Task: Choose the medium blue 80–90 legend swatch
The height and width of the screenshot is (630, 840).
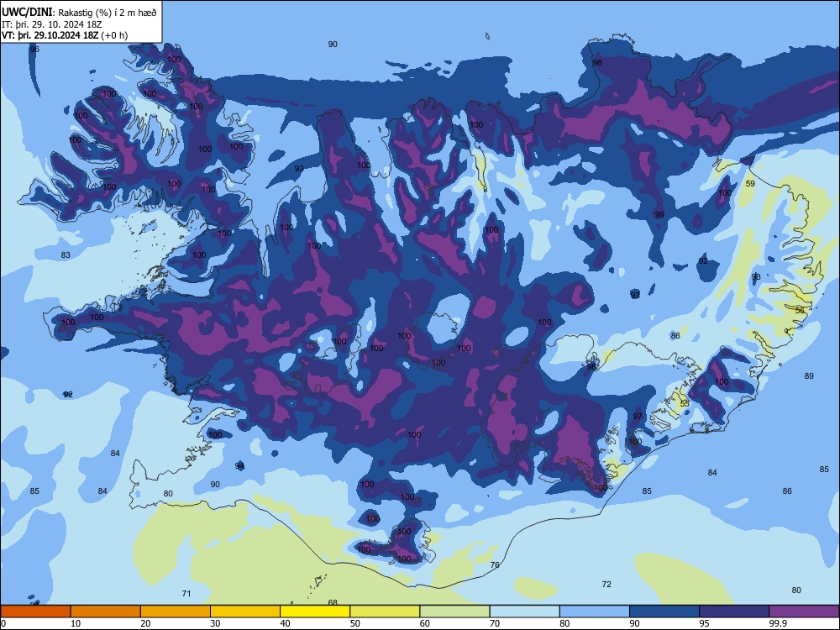Action: (595, 612)
